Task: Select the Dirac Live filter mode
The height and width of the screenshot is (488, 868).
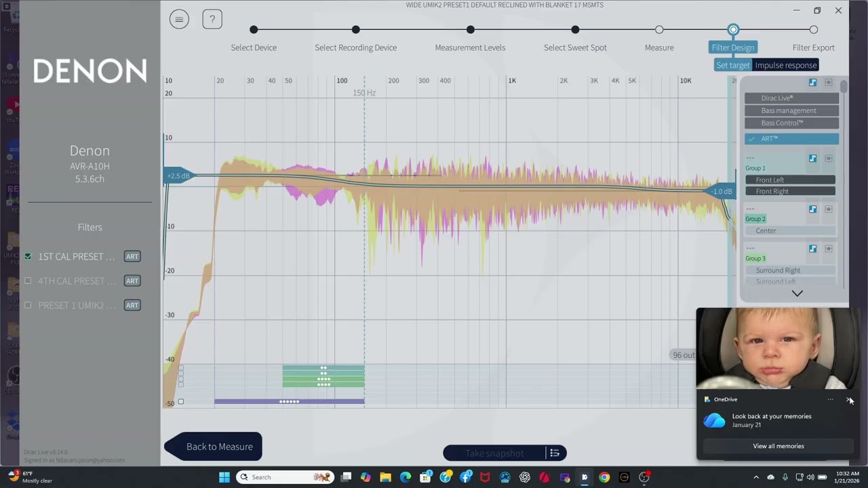Action: point(791,98)
